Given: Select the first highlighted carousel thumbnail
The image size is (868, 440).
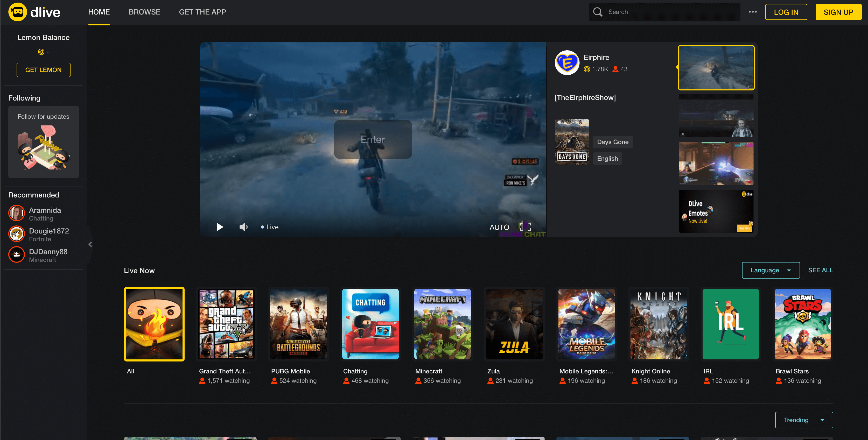Looking at the screenshot, I should click(716, 68).
